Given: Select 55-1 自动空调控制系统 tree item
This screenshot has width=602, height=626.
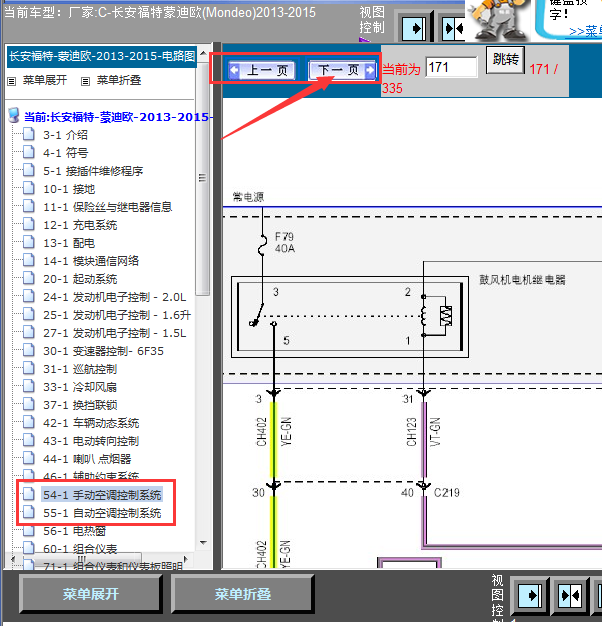Looking at the screenshot, I should (102, 513).
